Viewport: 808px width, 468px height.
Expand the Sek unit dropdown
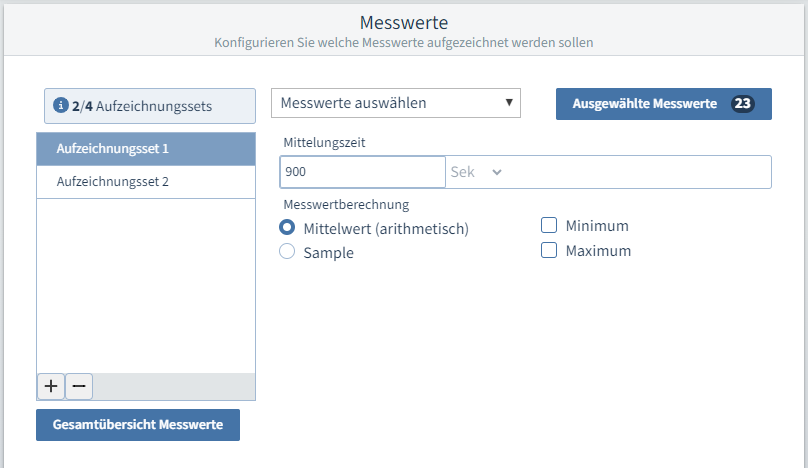[476, 172]
